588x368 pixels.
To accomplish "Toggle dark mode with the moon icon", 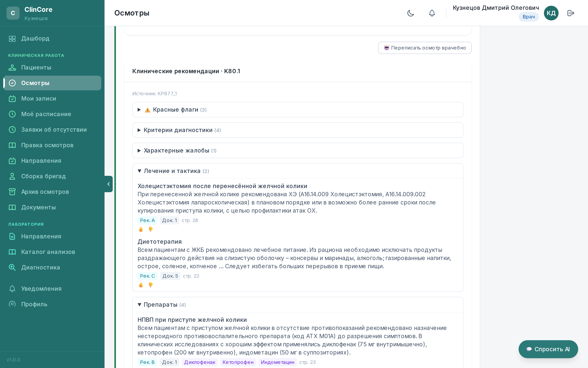I will (411, 13).
